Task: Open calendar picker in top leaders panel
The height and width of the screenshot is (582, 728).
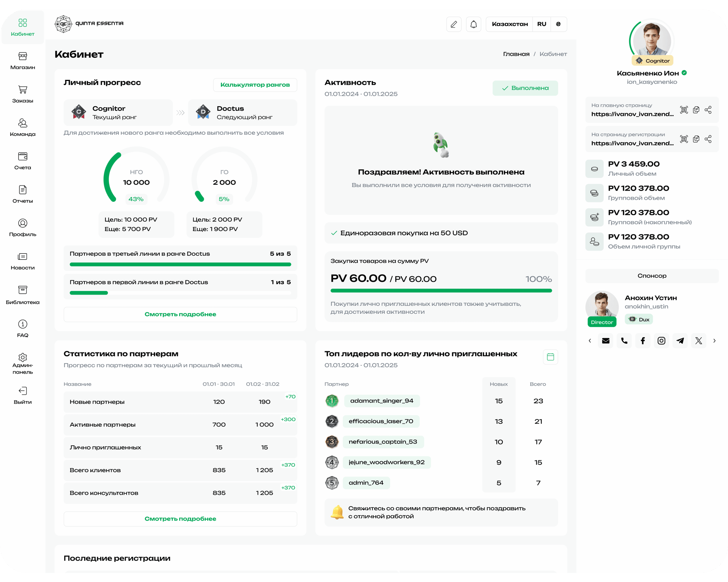Action: [x=550, y=357]
